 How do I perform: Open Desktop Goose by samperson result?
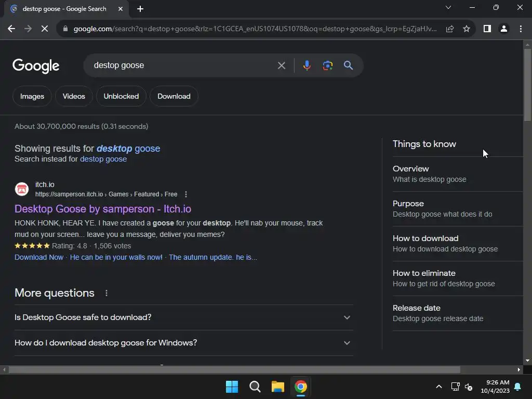click(x=103, y=209)
